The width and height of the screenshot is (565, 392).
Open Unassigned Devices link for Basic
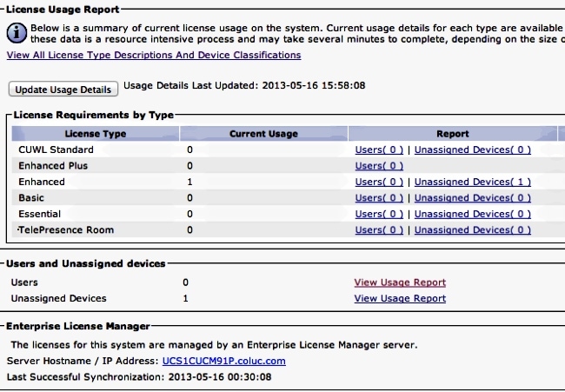pos(472,197)
